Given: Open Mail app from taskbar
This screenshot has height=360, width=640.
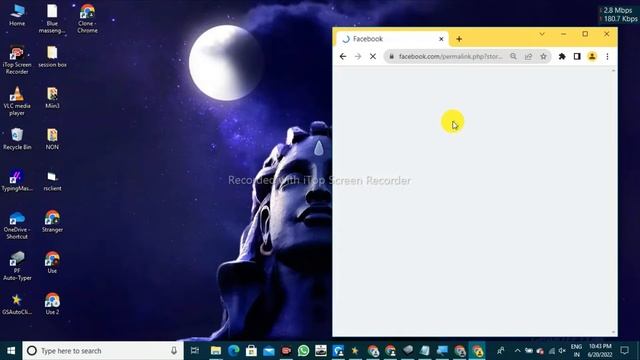Looking at the screenshot, I should pos(269,351).
